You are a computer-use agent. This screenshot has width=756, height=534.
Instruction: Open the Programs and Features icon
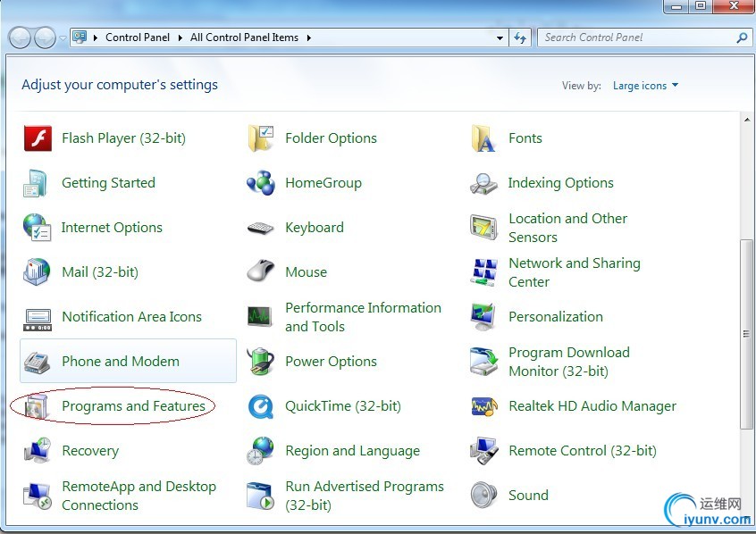click(x=38, y=406)
